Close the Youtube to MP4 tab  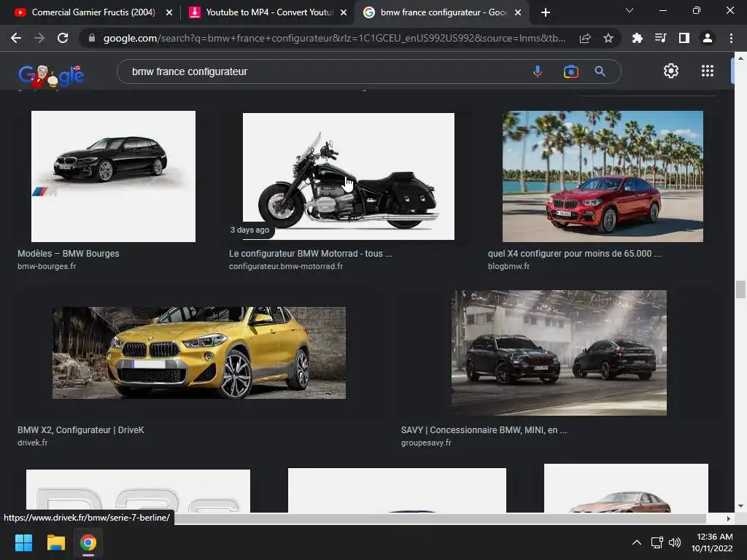[x=344, y=12]
